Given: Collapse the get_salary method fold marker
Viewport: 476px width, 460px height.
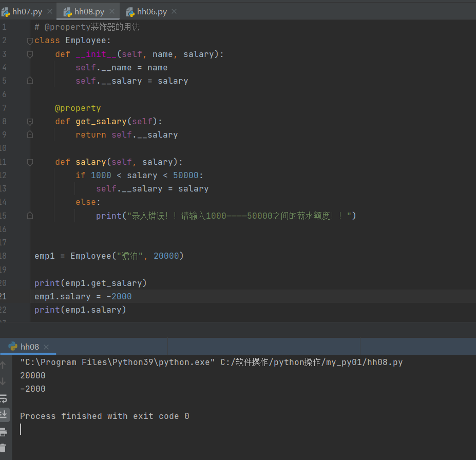Looking at the screenshot, I should coord(30,121).
